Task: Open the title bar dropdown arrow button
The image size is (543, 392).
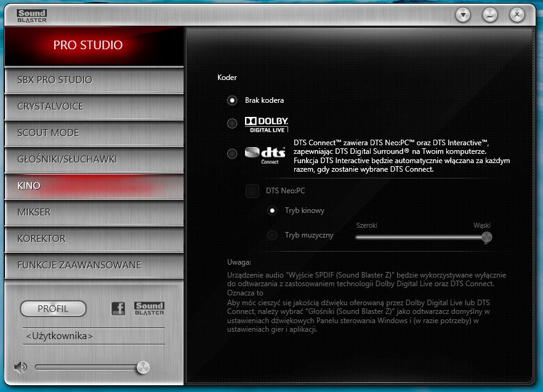Action: [x=463, y=15]
